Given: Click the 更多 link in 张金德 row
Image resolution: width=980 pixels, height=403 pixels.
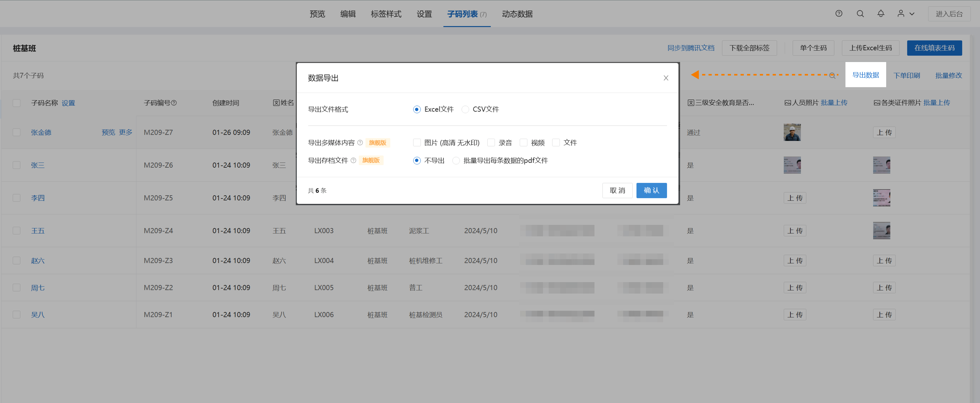Looking at the screenshot, I should pyautogui.click(x=125, y=132).
